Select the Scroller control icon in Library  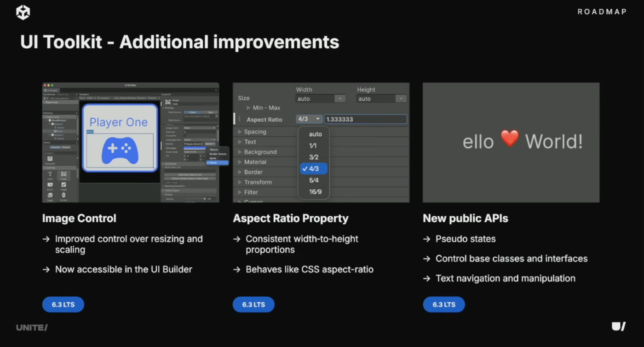[63, 195]
